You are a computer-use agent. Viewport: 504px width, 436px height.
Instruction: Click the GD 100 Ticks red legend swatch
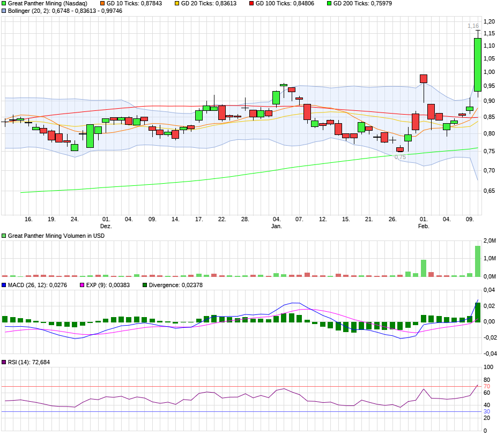coord(252,3)
